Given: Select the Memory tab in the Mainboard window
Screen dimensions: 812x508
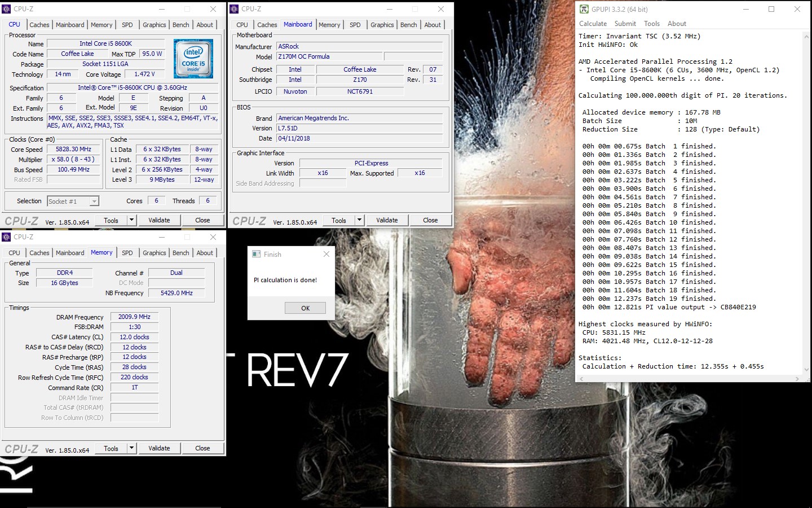Looking at the screenshot, I should pyautogui.click(x=329, y=25).
